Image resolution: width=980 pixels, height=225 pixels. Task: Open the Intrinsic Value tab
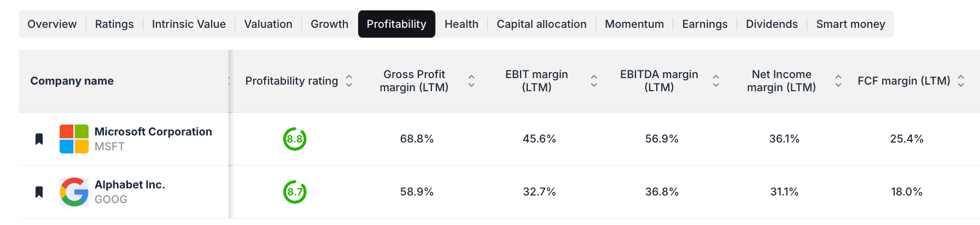(x=189, y=24)
